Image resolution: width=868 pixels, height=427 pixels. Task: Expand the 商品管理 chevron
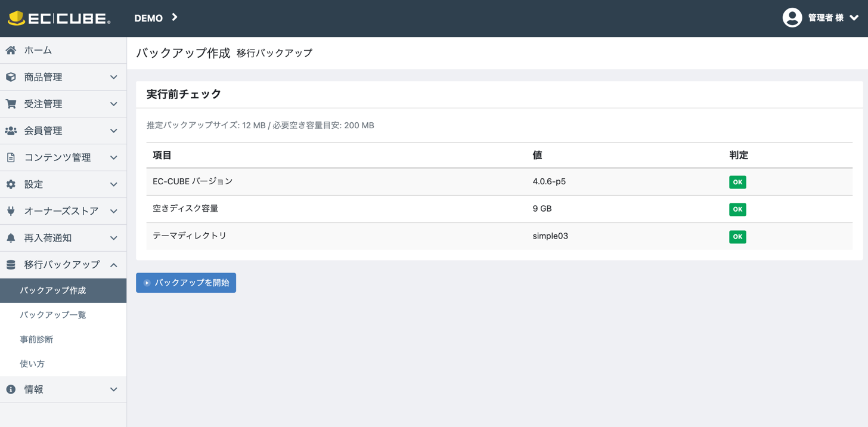pos(114,78)
